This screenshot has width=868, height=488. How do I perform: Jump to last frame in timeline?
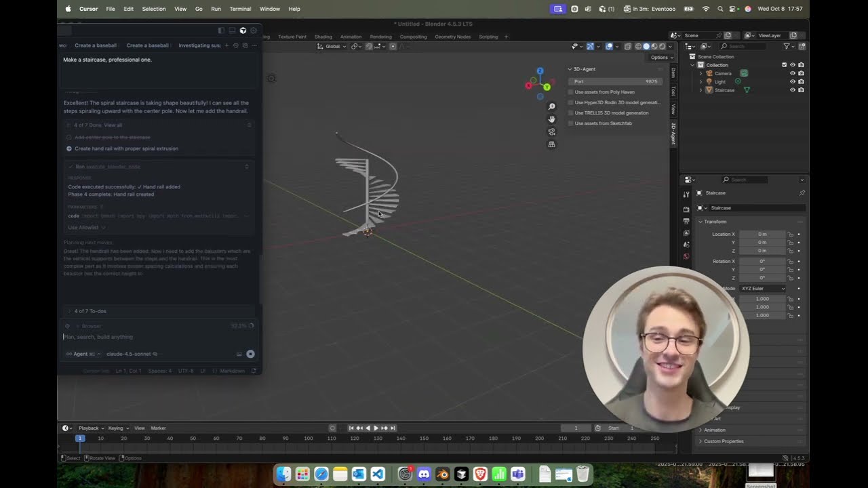pos(393,428)
